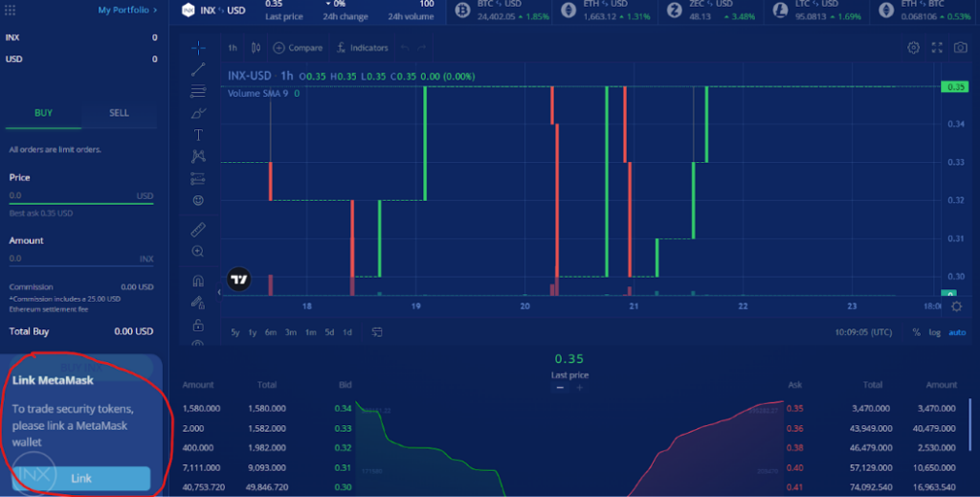This screenshot has width=980, height=497.
Task: Enter fullscreen chart mode
Action: pos(936,48)
